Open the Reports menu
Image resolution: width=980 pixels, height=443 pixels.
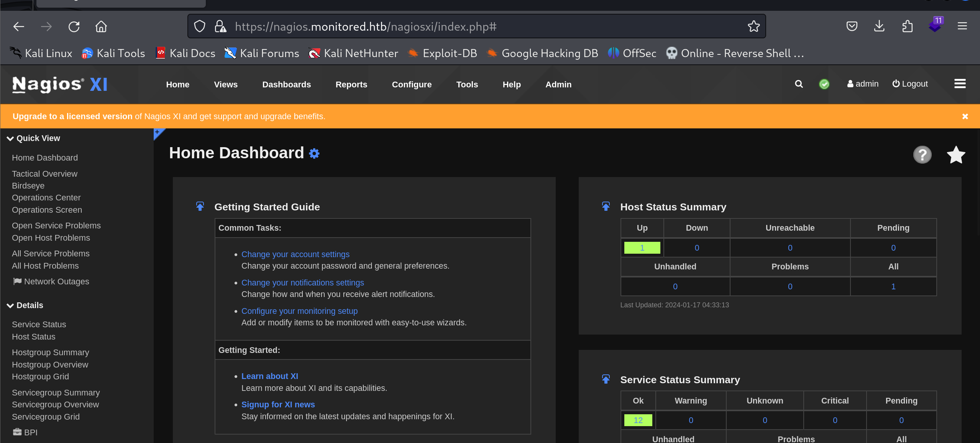point(351,84)
